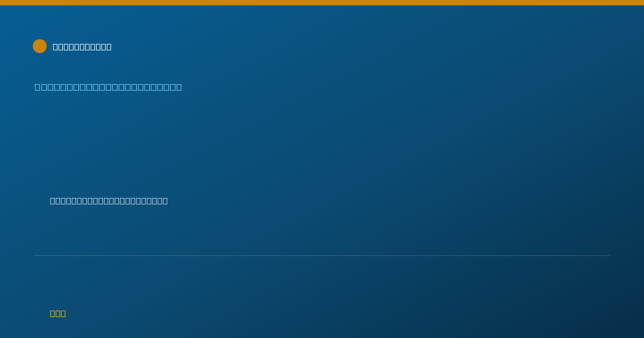Image resolution: width=644 pixels, height=338 pixels.
Task: Click the white header text beside orange circle
Action: 82,47
